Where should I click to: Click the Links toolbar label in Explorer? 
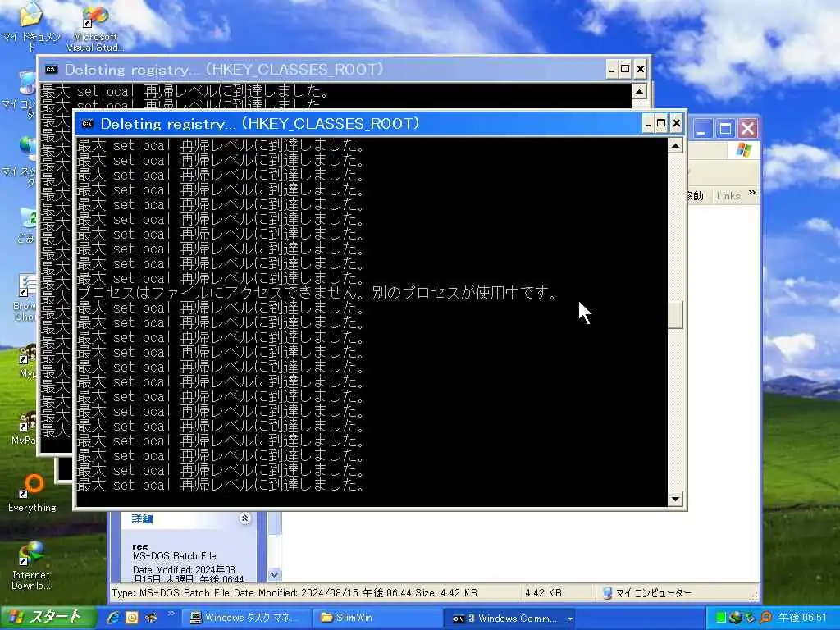[x=728, y=196]
